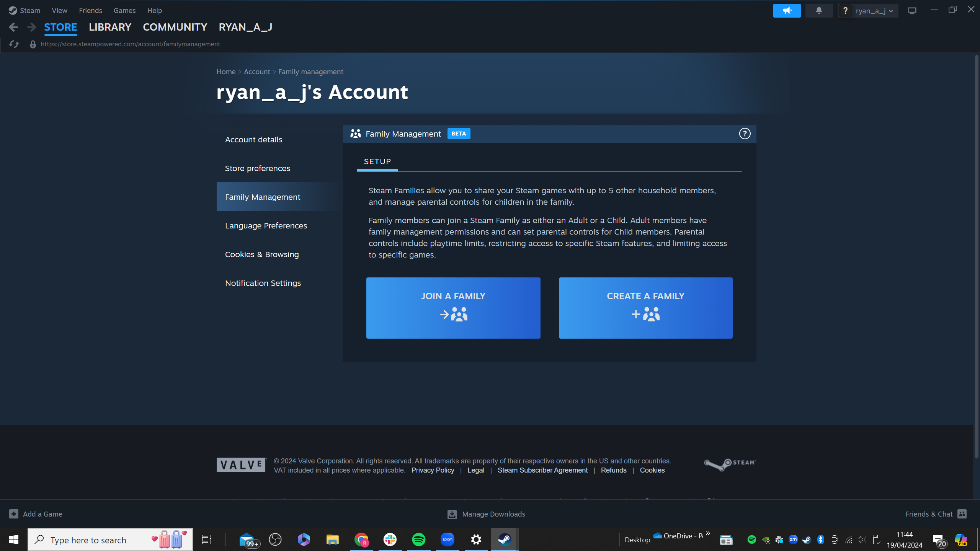The image size is (980, 551).
Task: Open the notifications bell
Action: tap(819, 11)
